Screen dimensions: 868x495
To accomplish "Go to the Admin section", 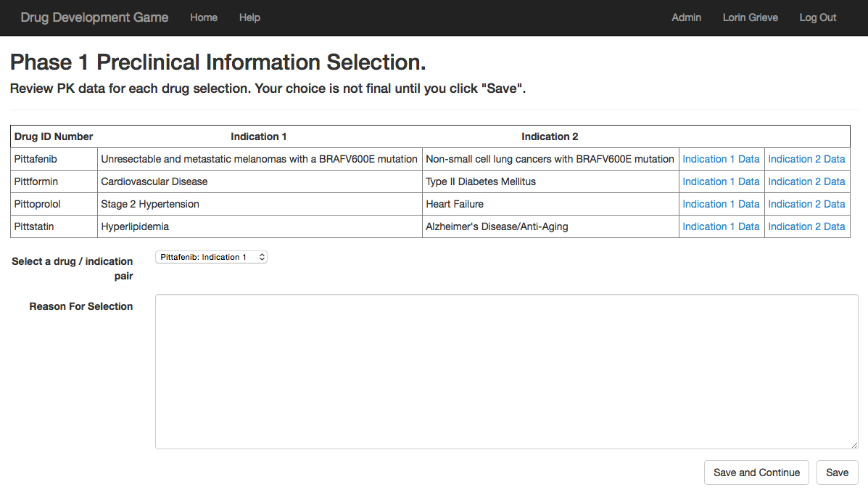I will tap(686, 17).
